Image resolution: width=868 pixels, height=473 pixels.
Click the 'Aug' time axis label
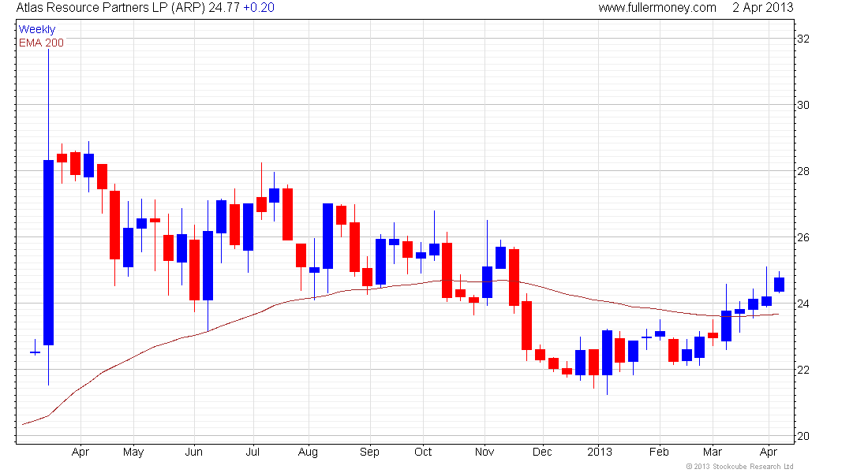(308, 453)
